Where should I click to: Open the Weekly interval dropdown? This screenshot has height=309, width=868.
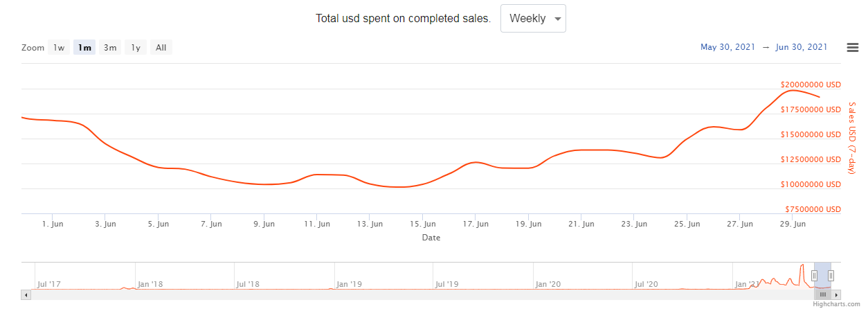click(x=533, y=19)
